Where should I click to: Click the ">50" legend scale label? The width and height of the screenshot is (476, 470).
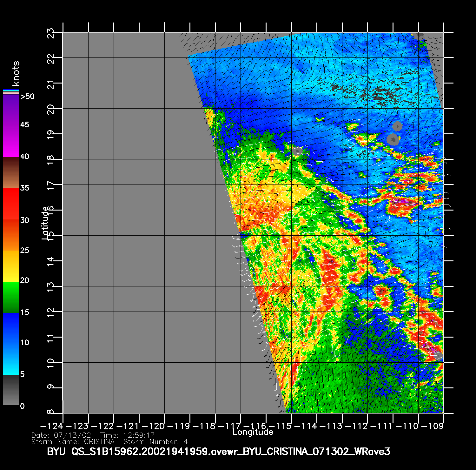[27, 97]
